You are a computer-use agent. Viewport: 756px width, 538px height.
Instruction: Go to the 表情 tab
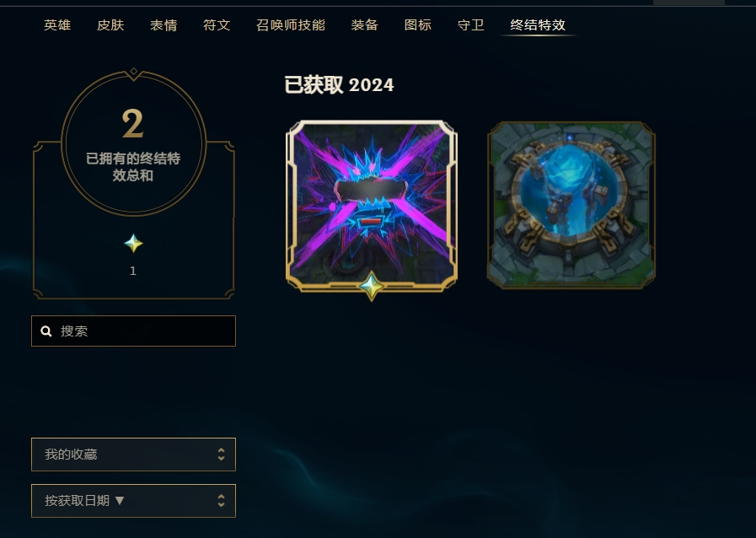pyautogui.click(x=164, y=24)
